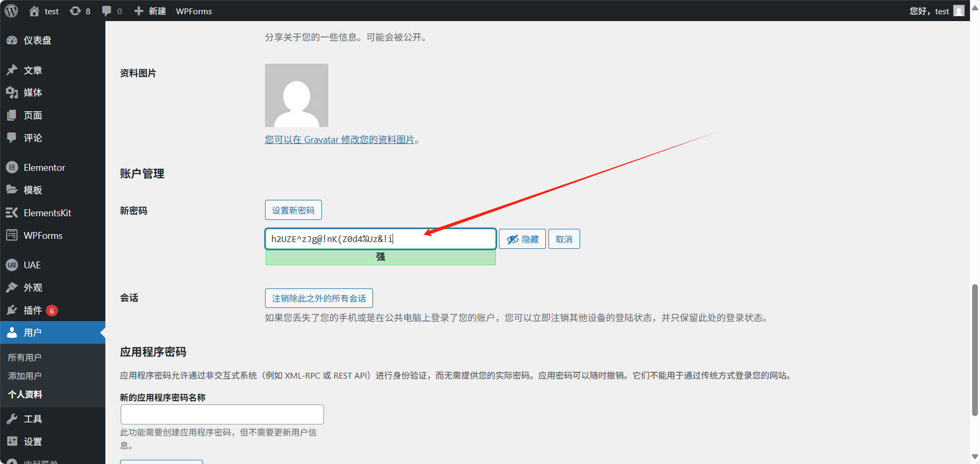The height and width of the screenshot is (464, 980).
Task: Open the UAE sidebar menu
Action: pyautogui.click(x=32, y=265)
